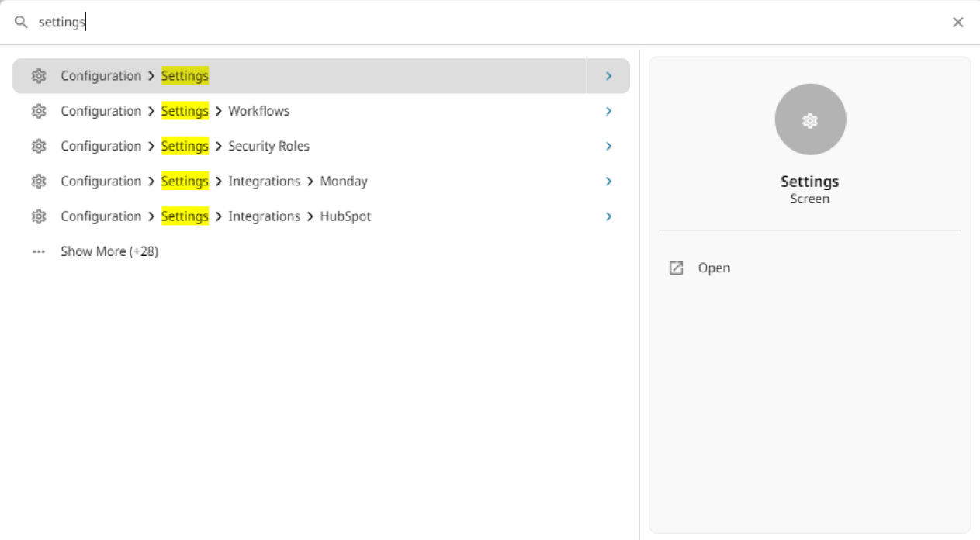Click gear icon beside Configuration > Settings

point(39,76)
